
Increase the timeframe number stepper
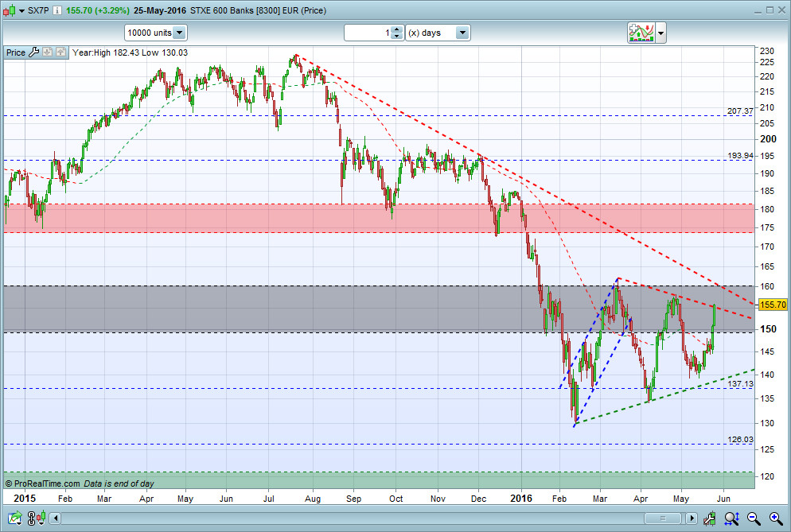tap(397, 29)
